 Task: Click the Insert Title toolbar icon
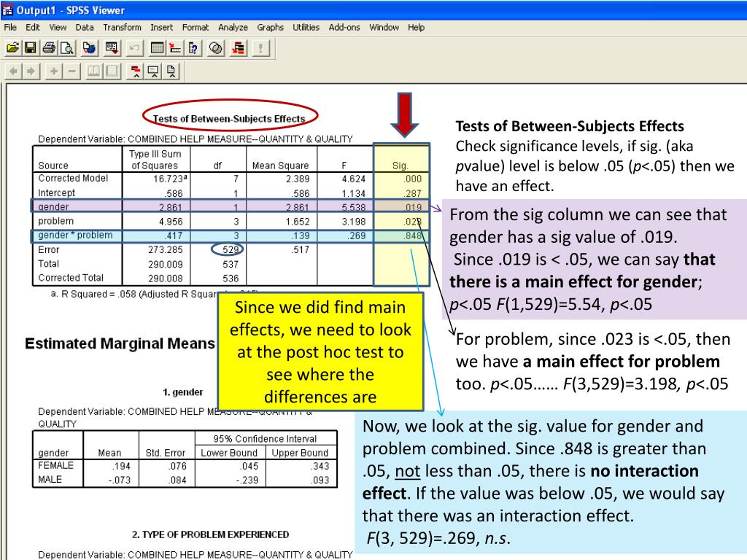(x=153, y=71)
